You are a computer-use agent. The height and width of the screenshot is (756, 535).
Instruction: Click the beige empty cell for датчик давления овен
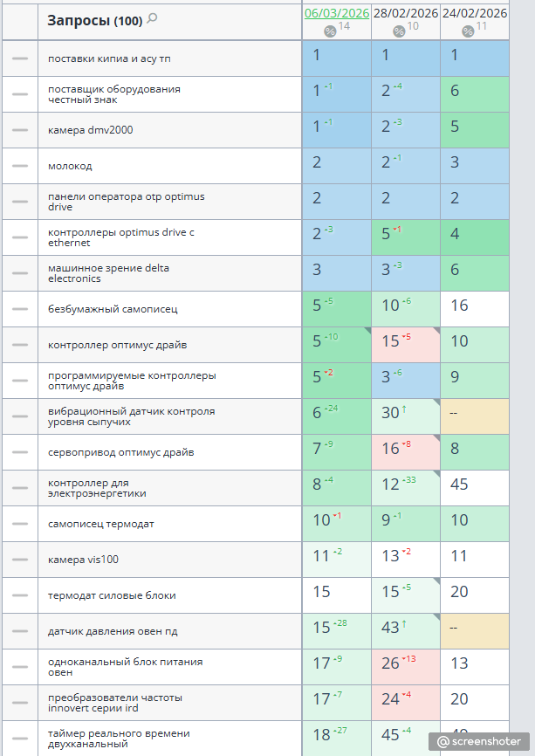tap(475, 631)
